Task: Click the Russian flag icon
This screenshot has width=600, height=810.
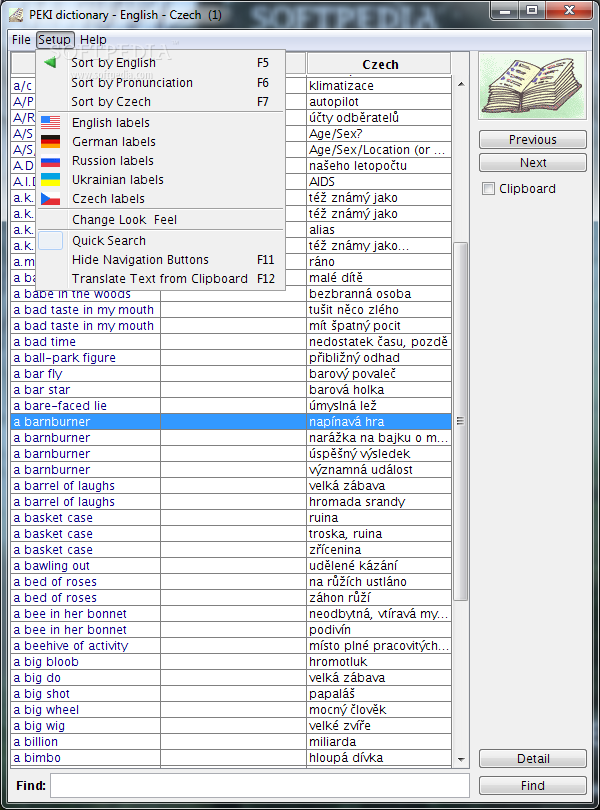Action: coord(51,161)
